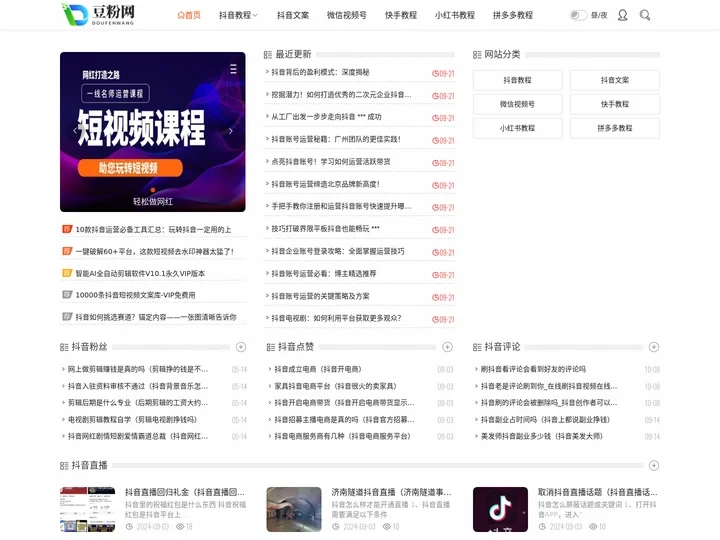
Task: Open recent post 抖音背后的盈利模式
Action: pos(320,72)
